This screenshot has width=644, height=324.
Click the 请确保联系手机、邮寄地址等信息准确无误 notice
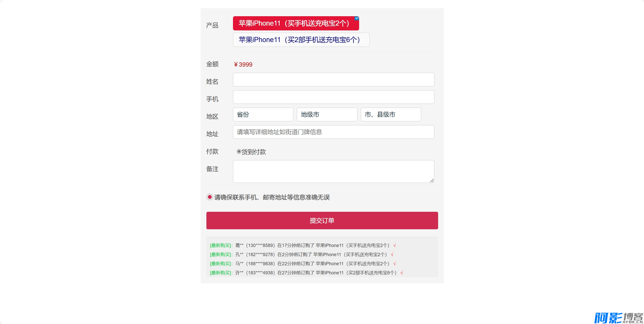coord(272,197)
